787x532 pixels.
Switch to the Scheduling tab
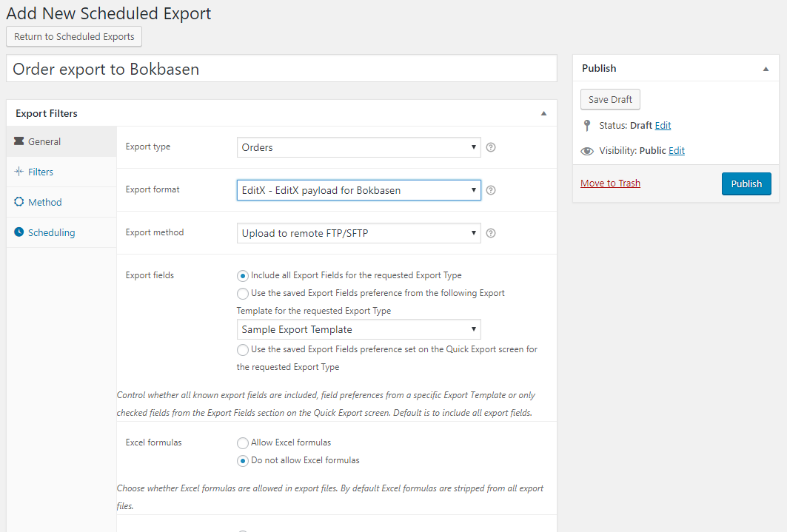tap(61, 232)
